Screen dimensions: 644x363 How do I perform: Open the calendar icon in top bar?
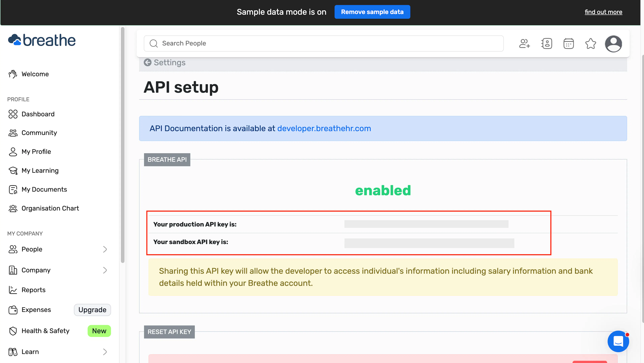point(569,43)
